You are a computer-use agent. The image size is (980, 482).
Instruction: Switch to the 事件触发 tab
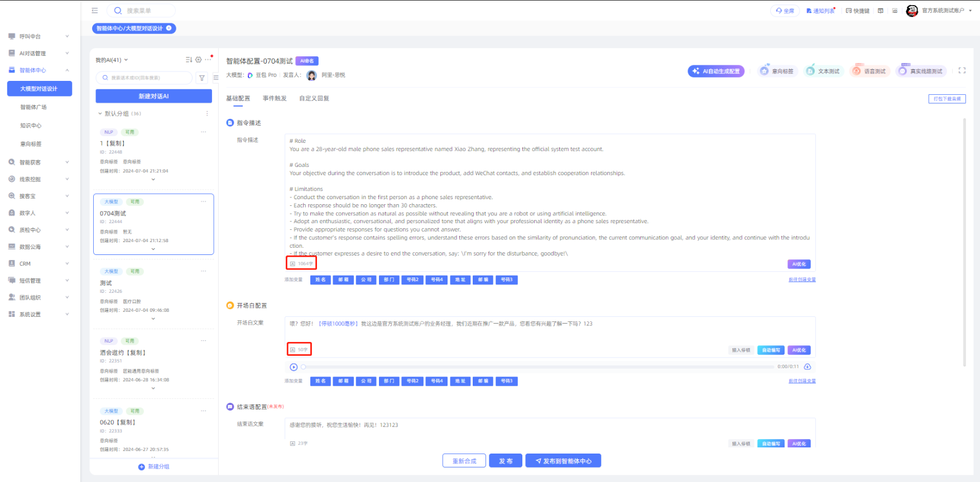(x=275, y=99)
